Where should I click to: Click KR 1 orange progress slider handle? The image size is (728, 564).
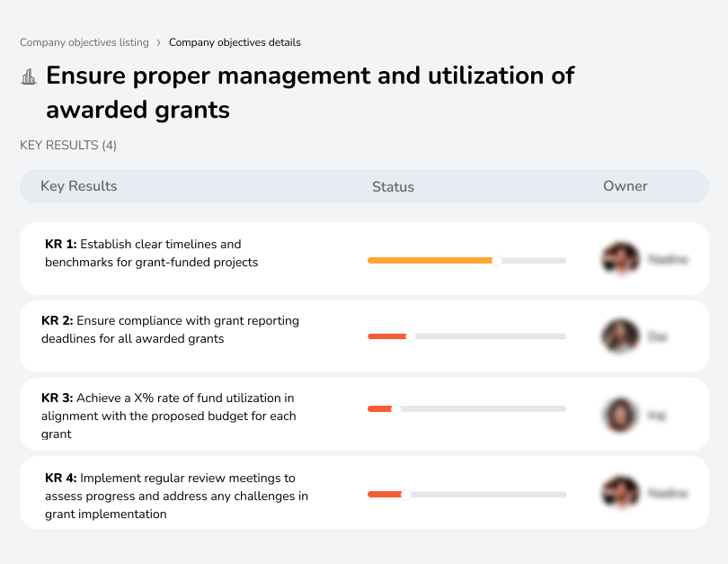(x=497, y=260)
